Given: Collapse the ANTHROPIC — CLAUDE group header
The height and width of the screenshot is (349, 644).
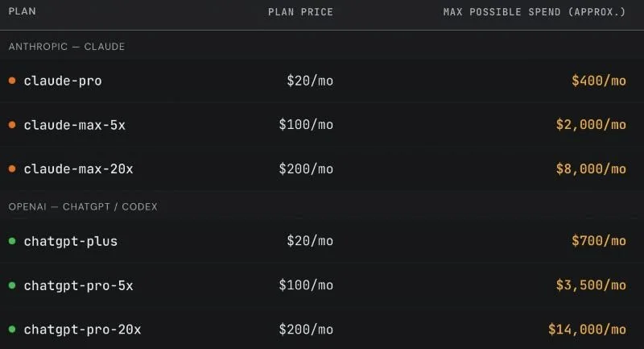Looking at the screenshot, I should click(x=67, y=47).
